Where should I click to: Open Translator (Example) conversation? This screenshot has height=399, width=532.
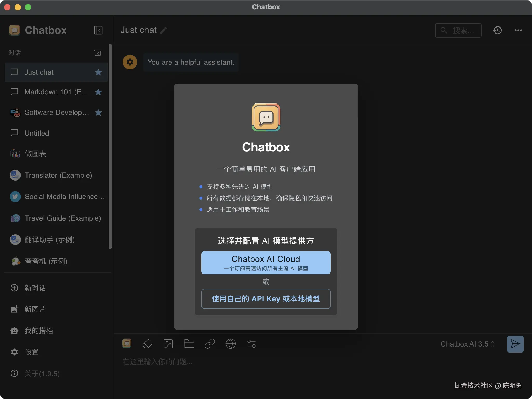pyautogui.click(x=58, y=175)
